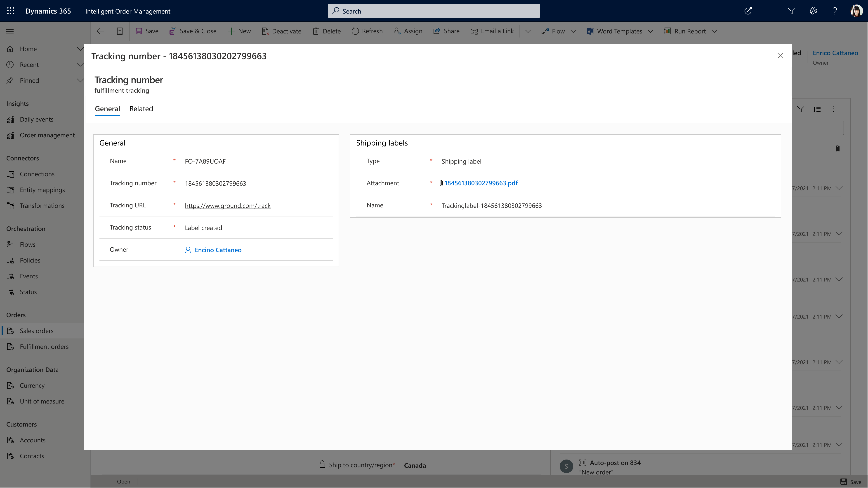
Task: Share the record with others
Action: point(446,31)
